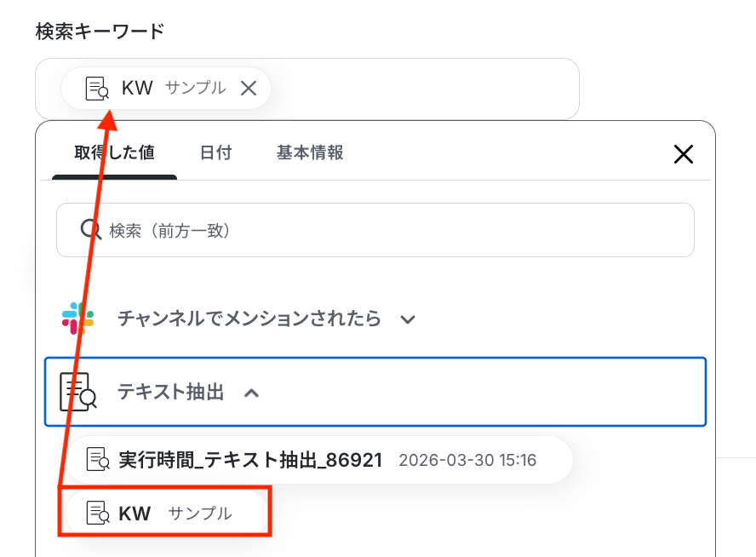756x557 pixels.
Task: Click the magnifier icon in the search box
Action: tap(91, 229)
